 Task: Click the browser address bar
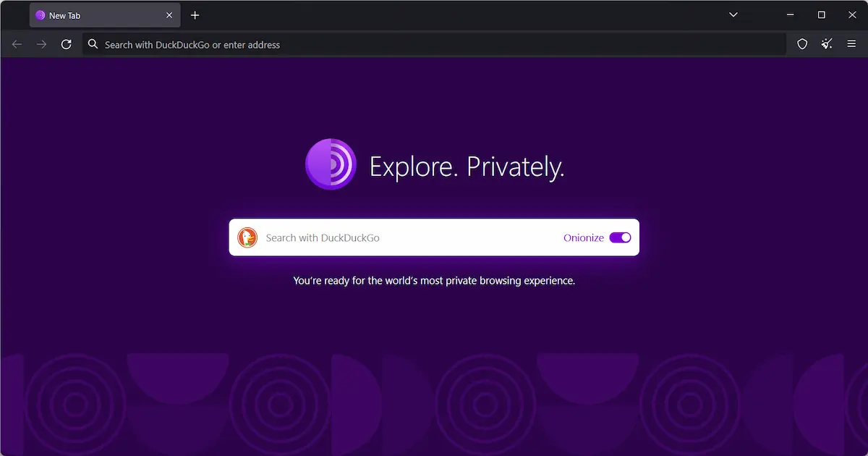coord(434,44)
